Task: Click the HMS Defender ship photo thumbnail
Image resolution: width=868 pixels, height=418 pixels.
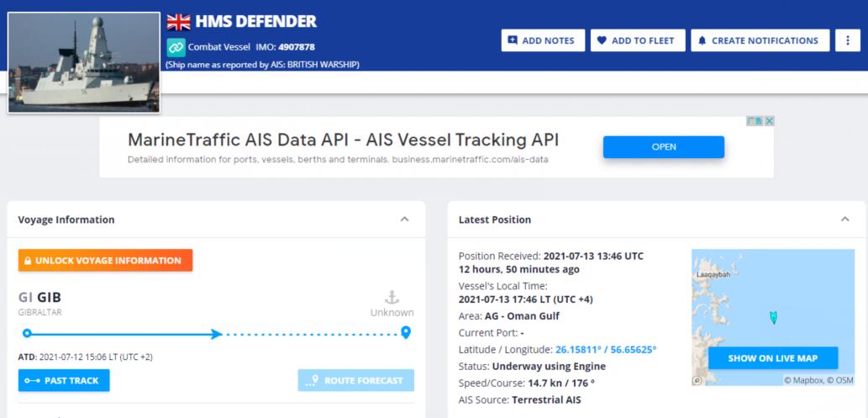Action: click(84, 62)
